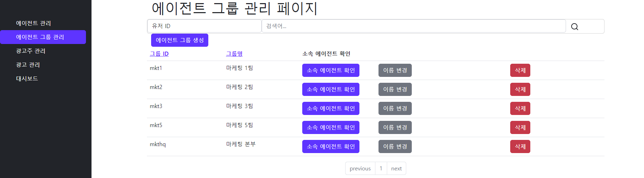Delete the mkt3 group

[x=520, y=108]
